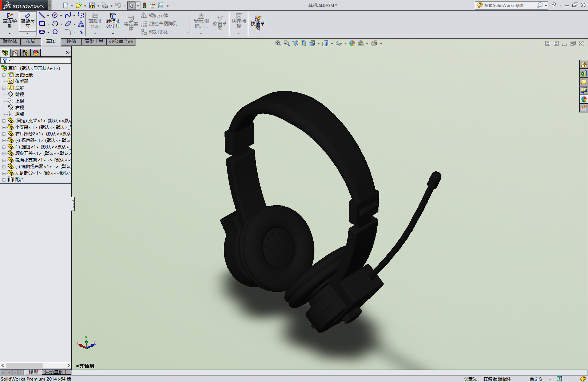
Task: Expand the (固定) 支架<1> component node
Action: 4,121
